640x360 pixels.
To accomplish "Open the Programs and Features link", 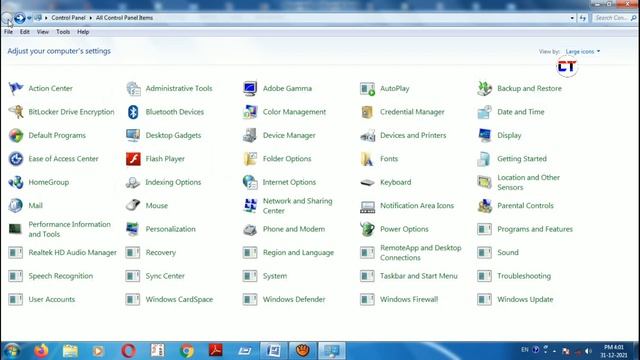I will coord(535,229).
